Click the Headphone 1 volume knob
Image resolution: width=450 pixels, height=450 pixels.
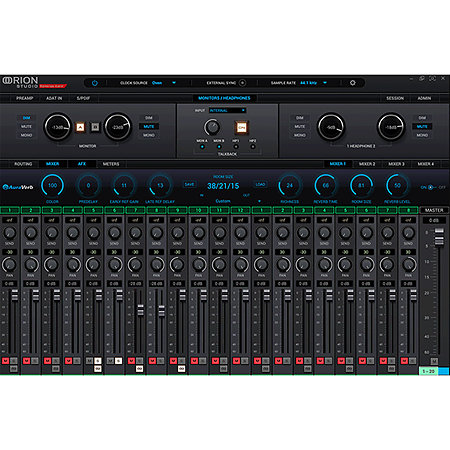click(331, 127)
